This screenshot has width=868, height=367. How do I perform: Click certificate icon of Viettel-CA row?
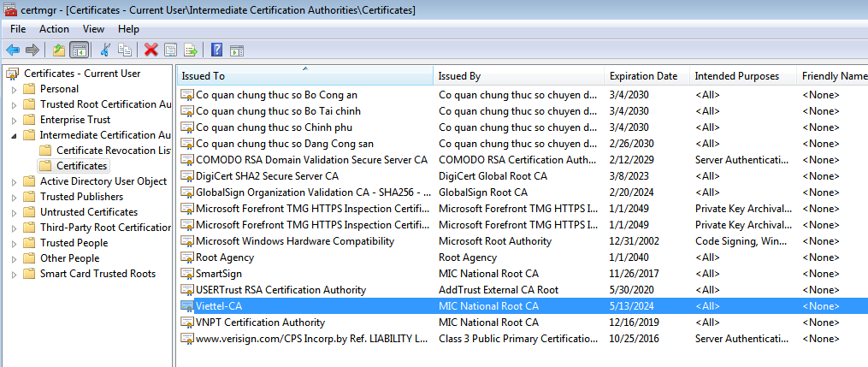pyautogui.click(x=187, y=306)
